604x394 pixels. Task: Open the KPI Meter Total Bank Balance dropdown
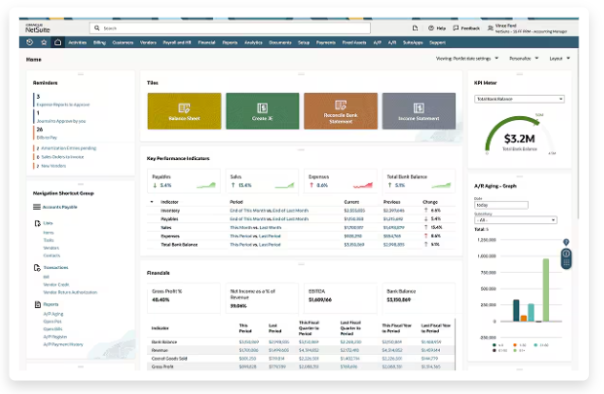[x=519, y=99]
